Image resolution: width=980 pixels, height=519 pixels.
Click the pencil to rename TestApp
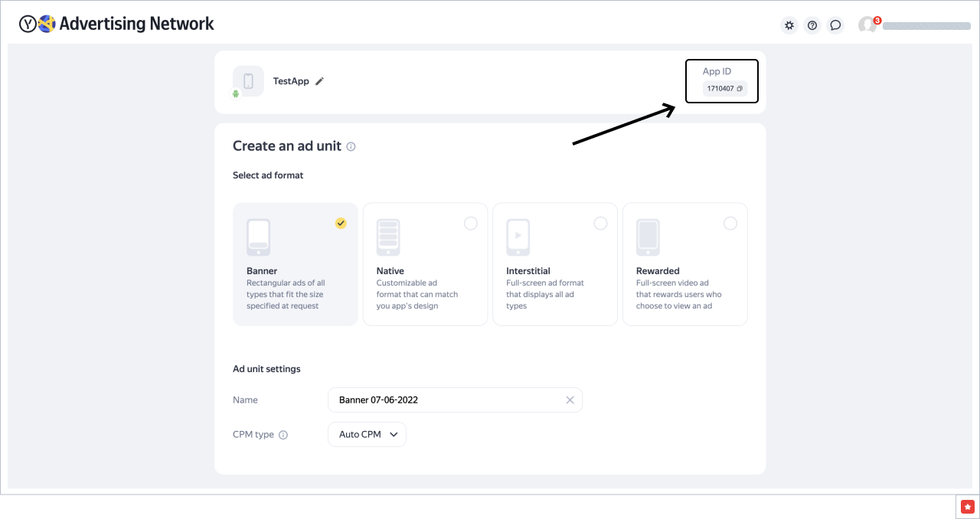point(319,80)
